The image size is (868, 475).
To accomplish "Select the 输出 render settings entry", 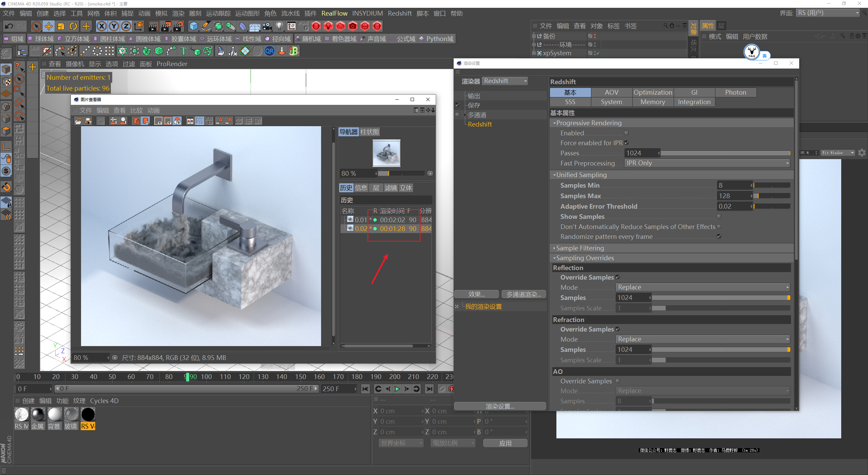I will point(474,96).
